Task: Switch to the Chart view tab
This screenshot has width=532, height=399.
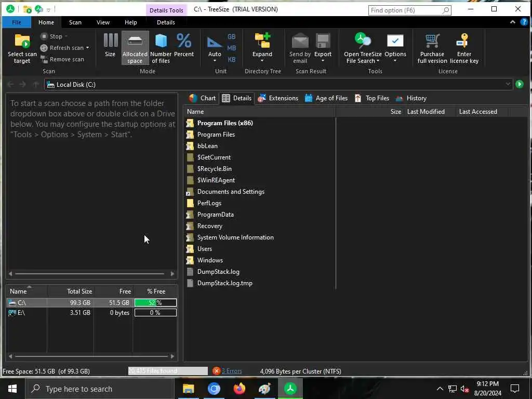Action: coord(202,98)
